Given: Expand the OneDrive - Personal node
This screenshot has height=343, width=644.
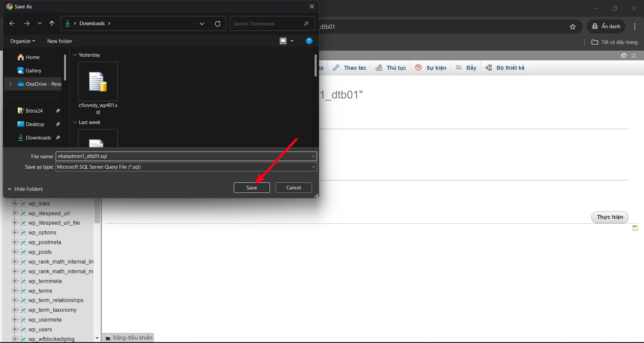Looking at the screenshot, I should (10, 84).
